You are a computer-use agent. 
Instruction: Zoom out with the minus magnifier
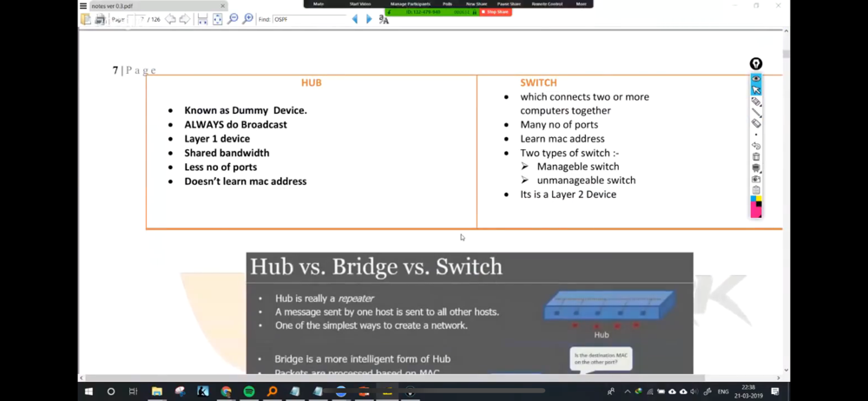point(233,19)
